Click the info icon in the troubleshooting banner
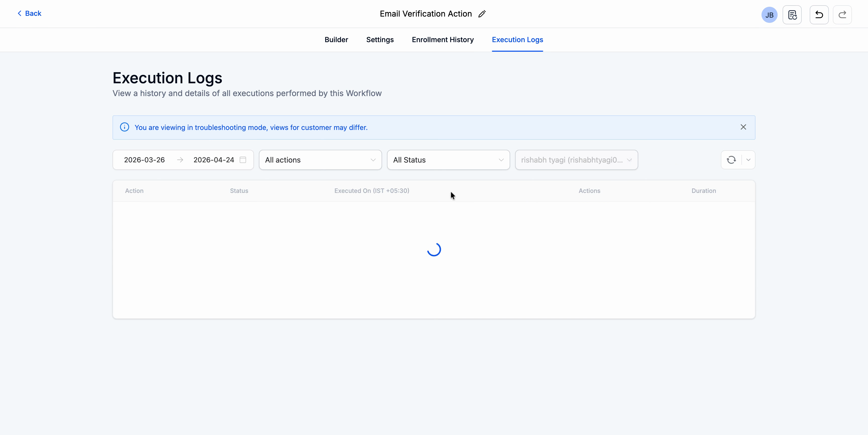 click(124, 127)
